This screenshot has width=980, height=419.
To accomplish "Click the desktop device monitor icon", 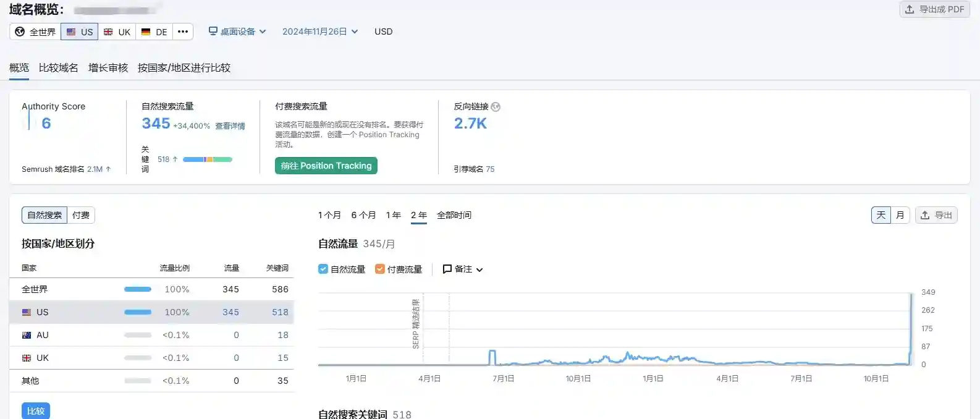I will [213, 31].
